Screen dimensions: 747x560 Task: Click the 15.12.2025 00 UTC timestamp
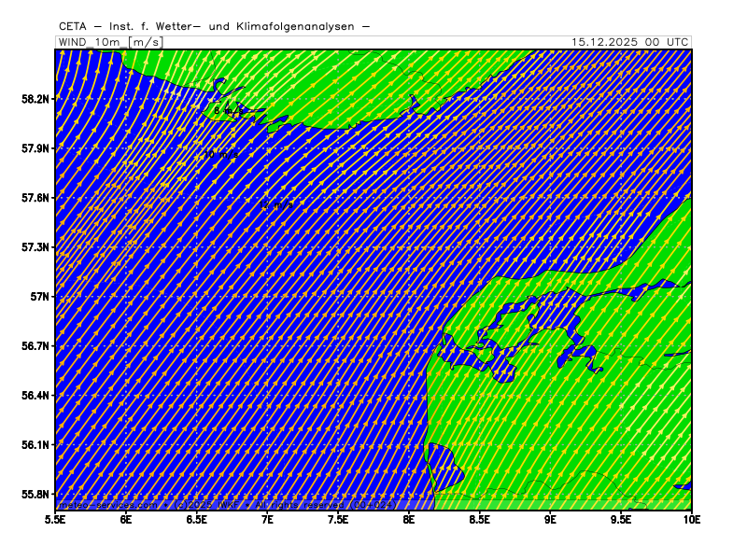pyautogui.click(x=630, y=42)
